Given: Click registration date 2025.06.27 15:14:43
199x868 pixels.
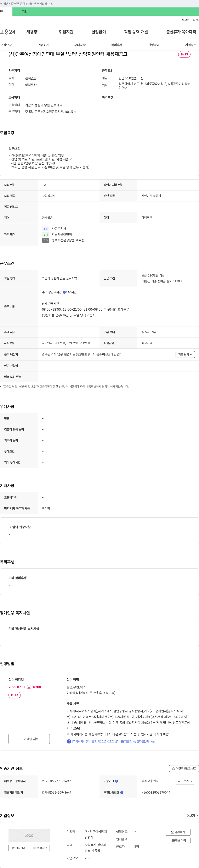Looking at the screenshot, I should coord(56,781).
